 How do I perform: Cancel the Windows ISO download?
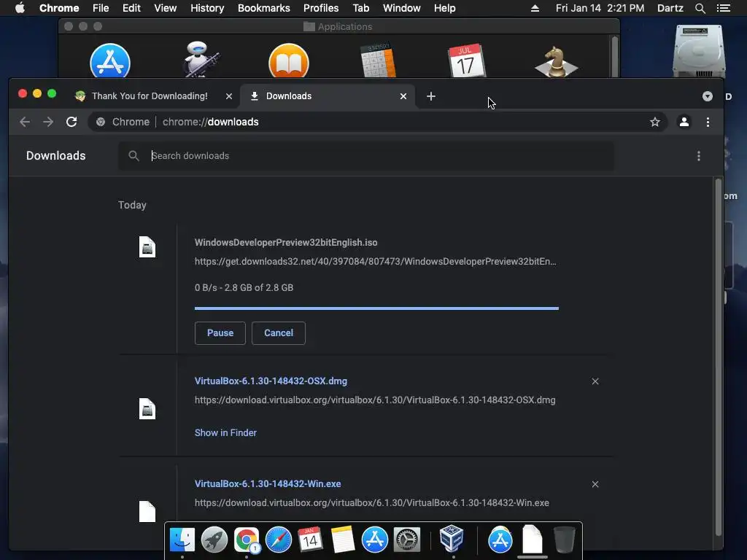tap(279, 332)
